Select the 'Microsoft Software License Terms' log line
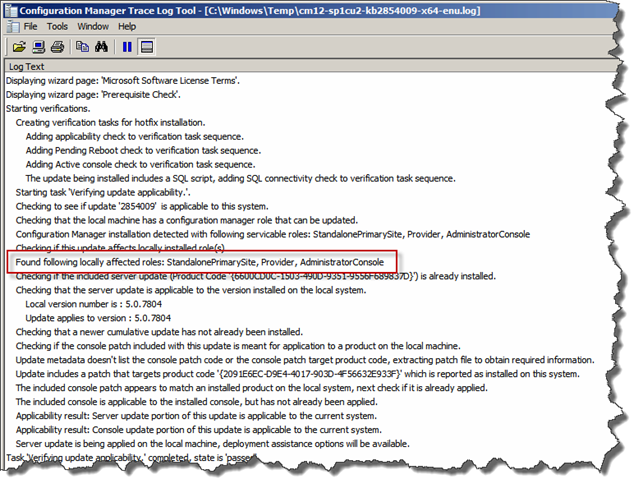Viewport: 643px width, 493px height. [123, 81]
